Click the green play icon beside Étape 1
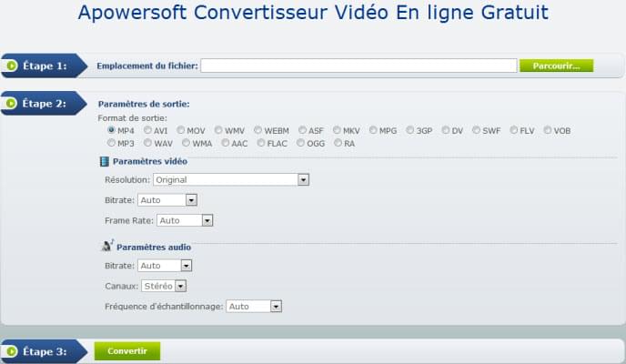This screenshot has height=364, width=626. (x=12, y=66)
